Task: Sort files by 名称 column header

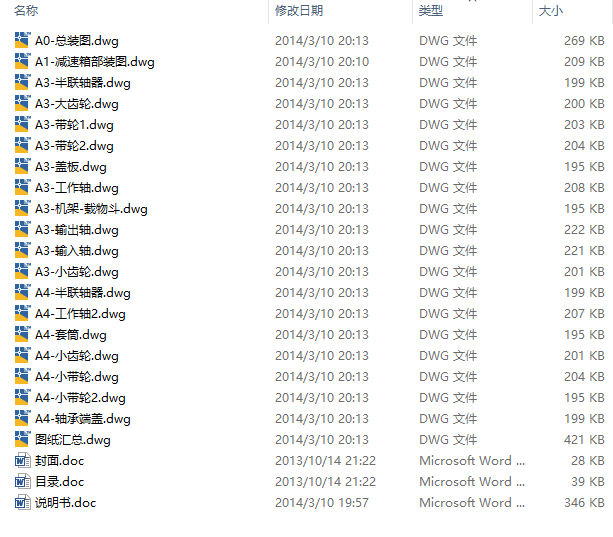Action: coord(26,11)
